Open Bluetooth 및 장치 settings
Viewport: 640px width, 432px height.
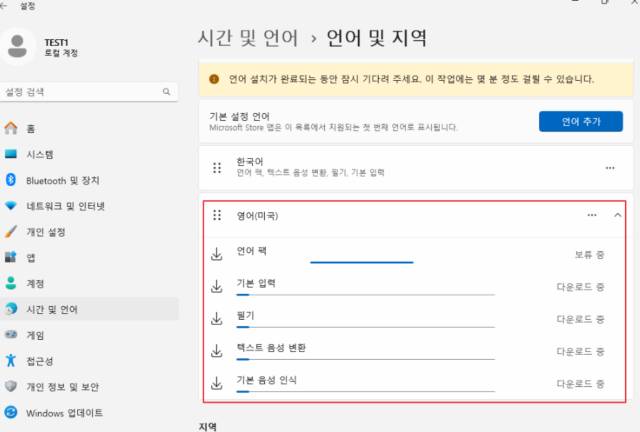click(62, 180)
